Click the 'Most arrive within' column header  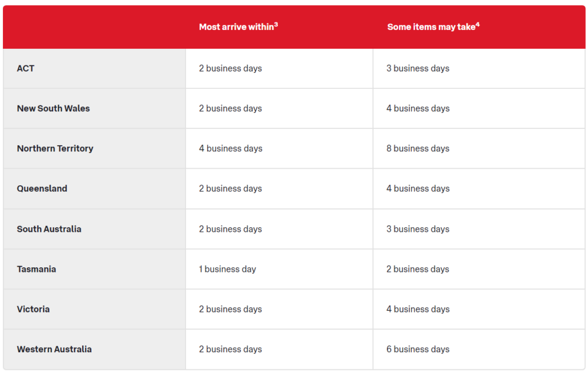pos(238,27)
